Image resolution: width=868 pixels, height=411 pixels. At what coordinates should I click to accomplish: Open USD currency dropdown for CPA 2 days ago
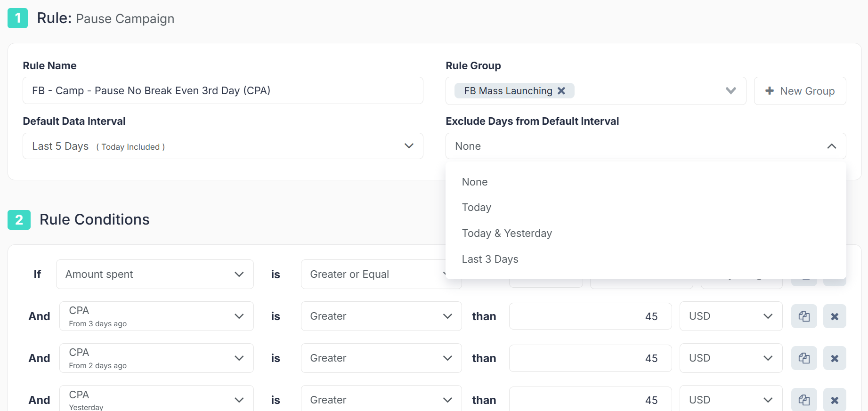[x=731, y=358]
